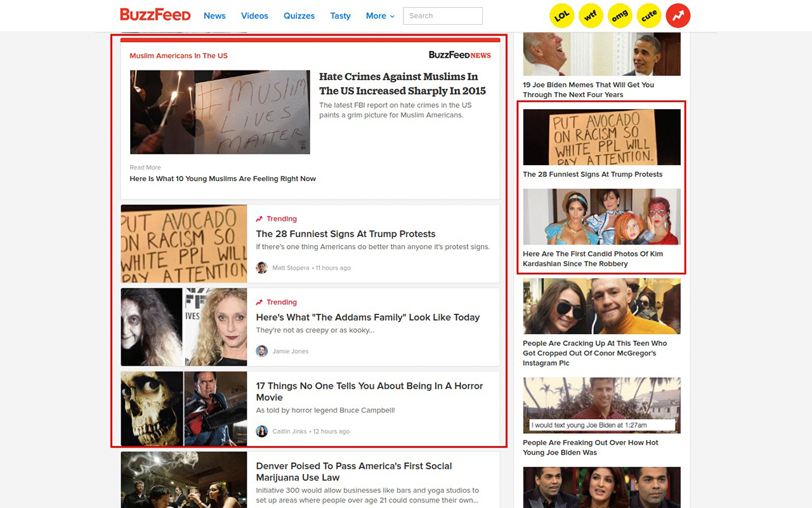812x508 pixels.
Task: Click Trending arrow icon above Addams Family story
Action: tap(259, 302)
